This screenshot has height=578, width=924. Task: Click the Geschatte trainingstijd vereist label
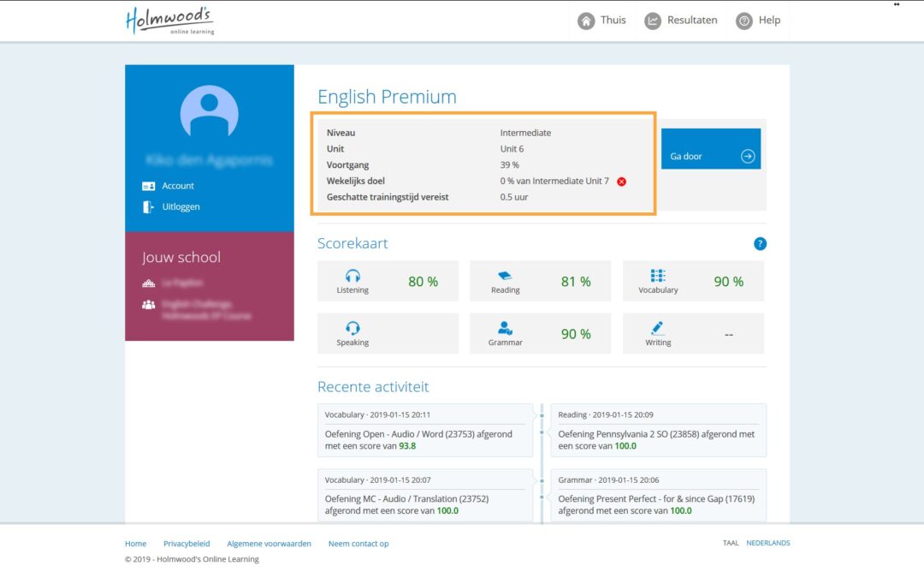388,198
